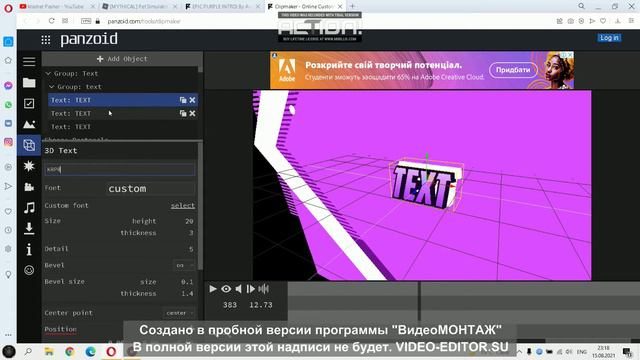640x360 pixels.
Task: Select the third Text: TEXT row
Action: pyautogui.click(x=123, y=127)
